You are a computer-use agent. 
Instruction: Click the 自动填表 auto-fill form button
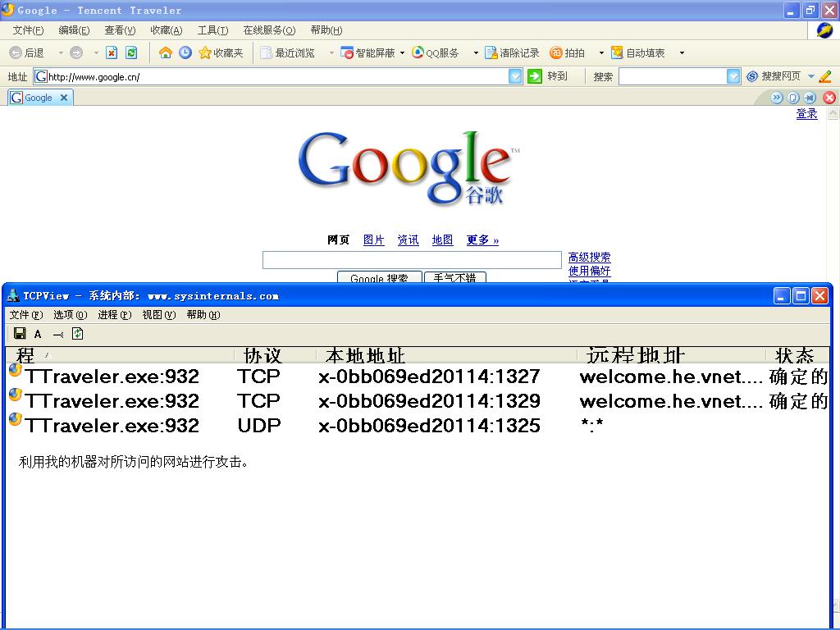click(638, 52)
